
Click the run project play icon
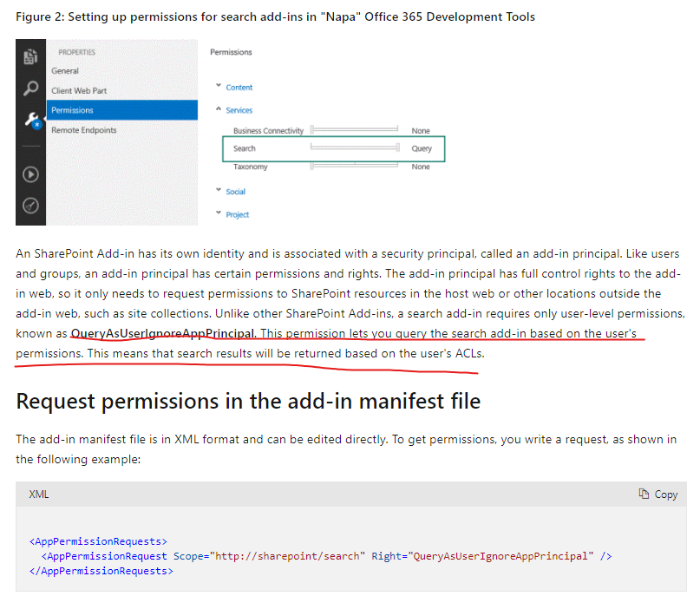30,174
